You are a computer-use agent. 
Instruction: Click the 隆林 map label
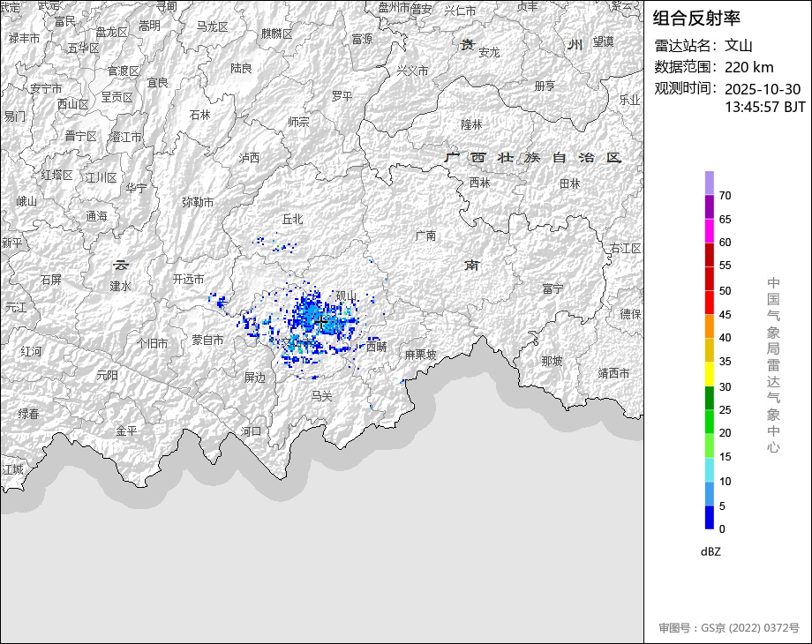[x=471, y=124]
